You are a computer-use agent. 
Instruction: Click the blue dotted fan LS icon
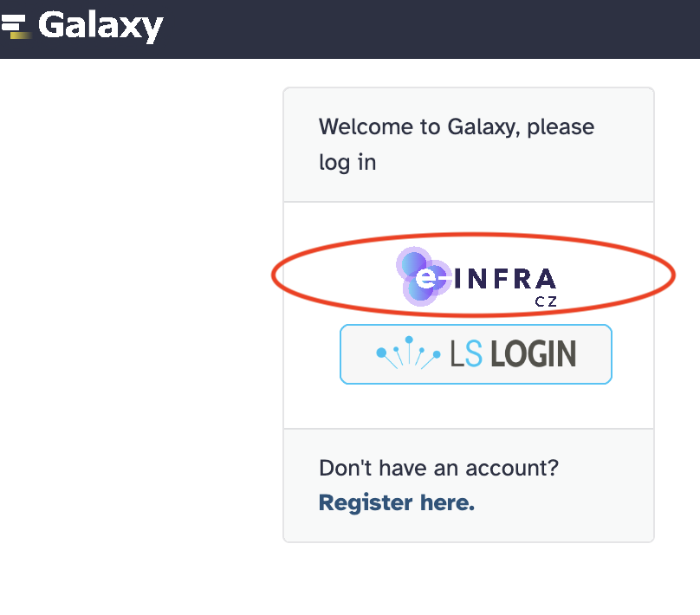coord(407,353)
